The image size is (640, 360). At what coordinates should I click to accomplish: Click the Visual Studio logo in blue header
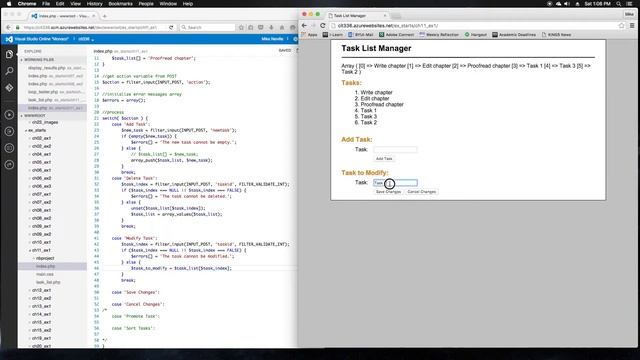coord(9,39)
